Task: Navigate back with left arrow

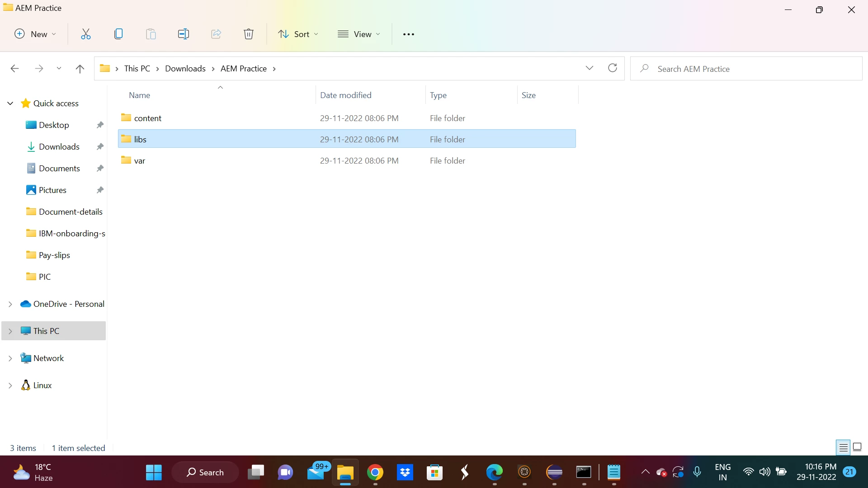Action: pyautogui.click(x=14, y=69)
